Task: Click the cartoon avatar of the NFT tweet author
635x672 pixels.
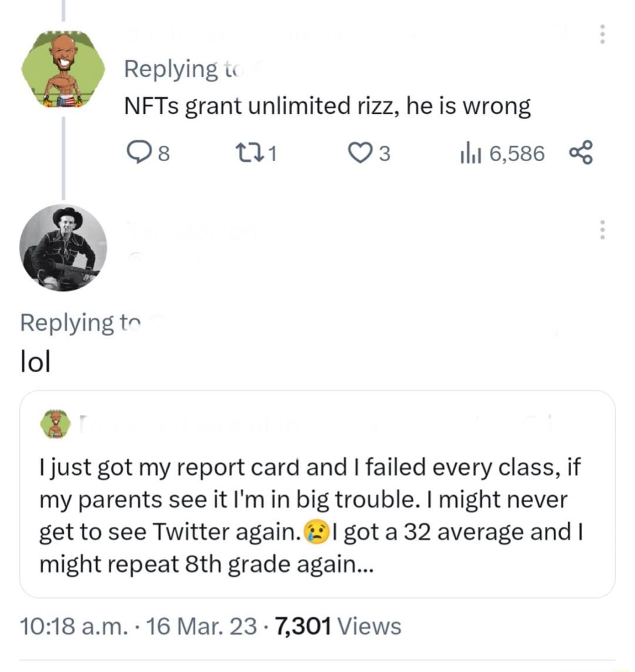Action: [63, 68]
